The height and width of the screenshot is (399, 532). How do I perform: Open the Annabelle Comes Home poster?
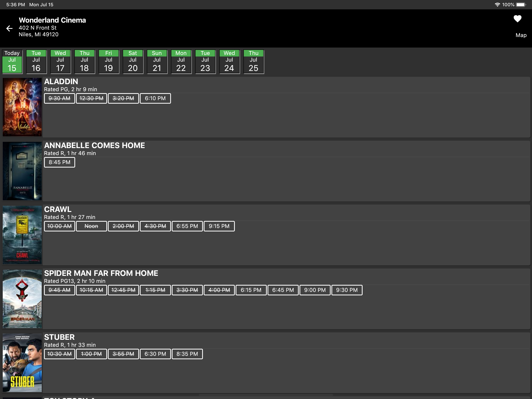(x=22, y=171)
